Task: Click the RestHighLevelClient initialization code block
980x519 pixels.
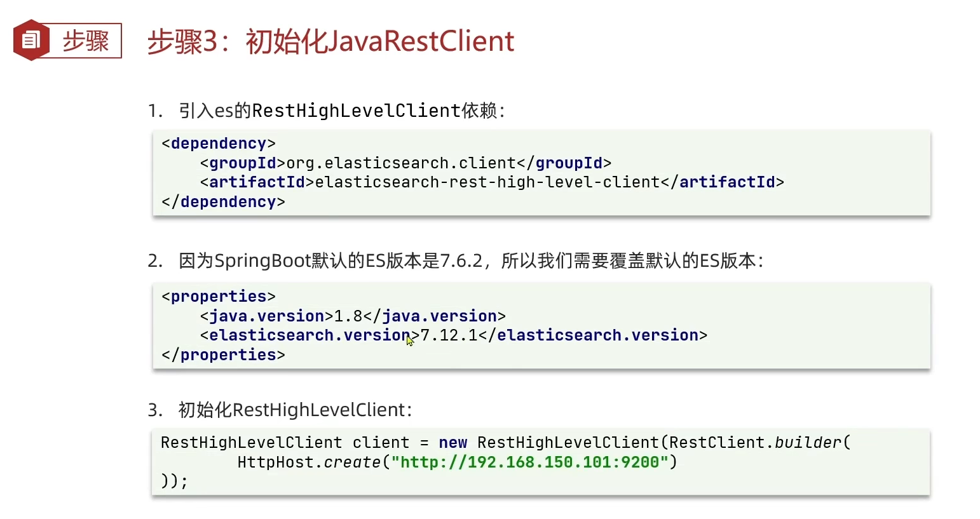Action: click(540, 462)
